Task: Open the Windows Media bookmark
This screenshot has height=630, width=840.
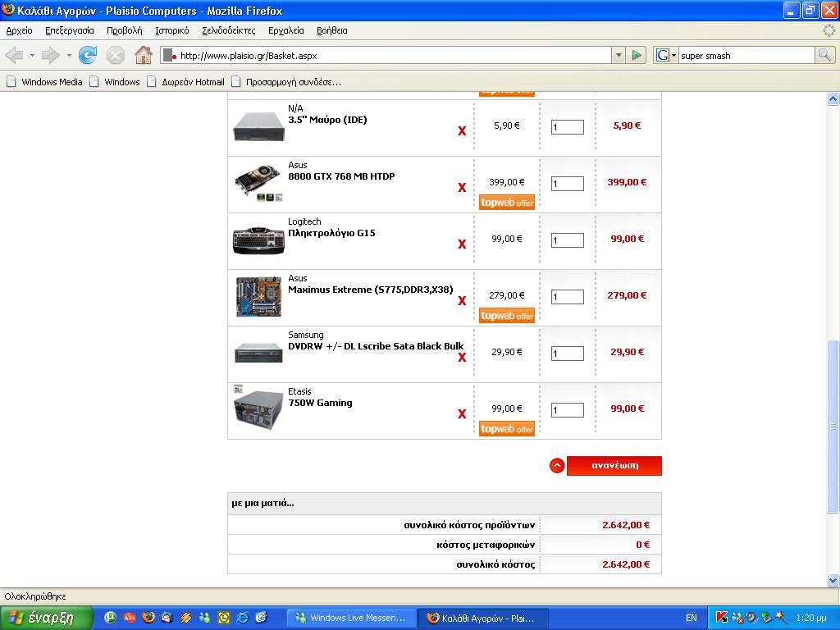Action: (44, 82)
